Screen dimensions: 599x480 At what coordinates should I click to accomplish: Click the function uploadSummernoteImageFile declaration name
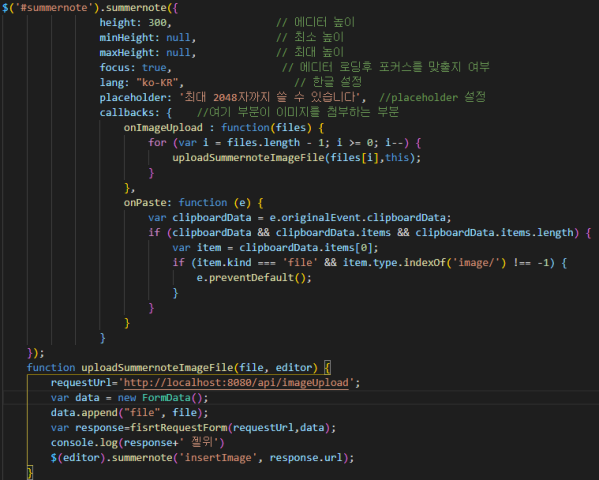click(x=157, y=368)
